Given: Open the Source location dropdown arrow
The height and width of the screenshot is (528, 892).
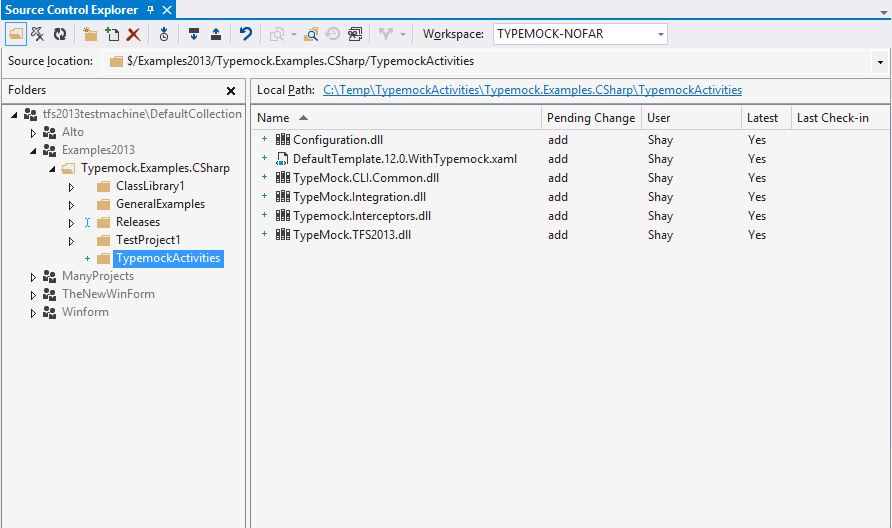Looking at the screenshot, I should click(x=880, y=62).
